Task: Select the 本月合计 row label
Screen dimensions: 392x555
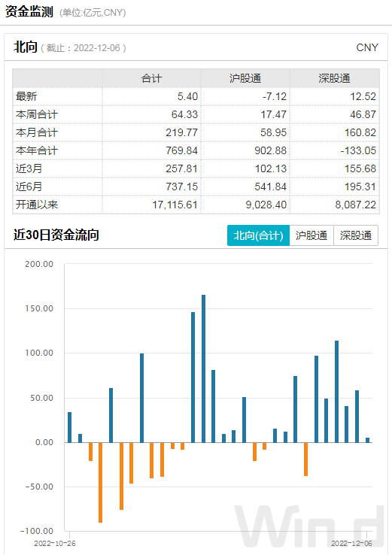Action: [x=36, y=132]
